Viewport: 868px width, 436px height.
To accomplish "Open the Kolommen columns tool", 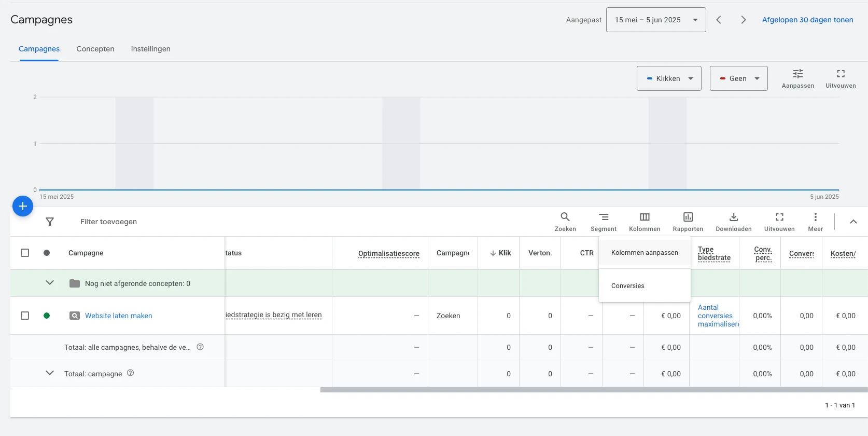I will pyautogui.click(x=645, y=222).
